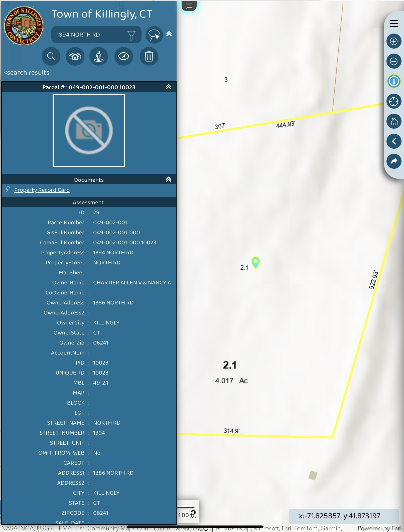Open the Property Record Card link

coord(42,190)
